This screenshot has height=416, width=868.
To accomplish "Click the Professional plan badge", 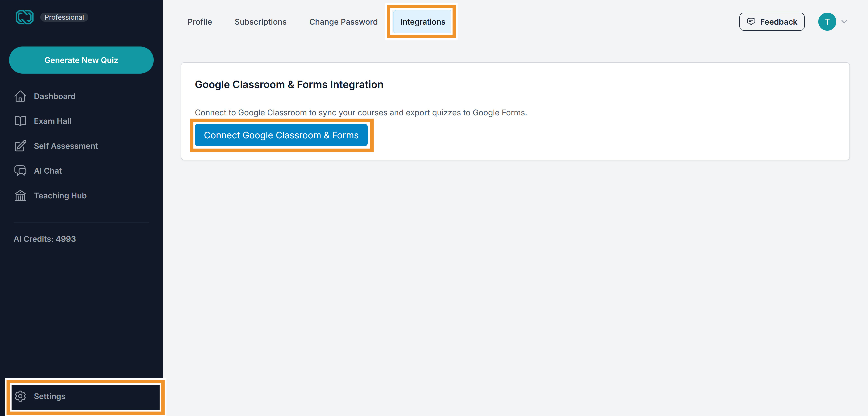I will click(64, 17).
